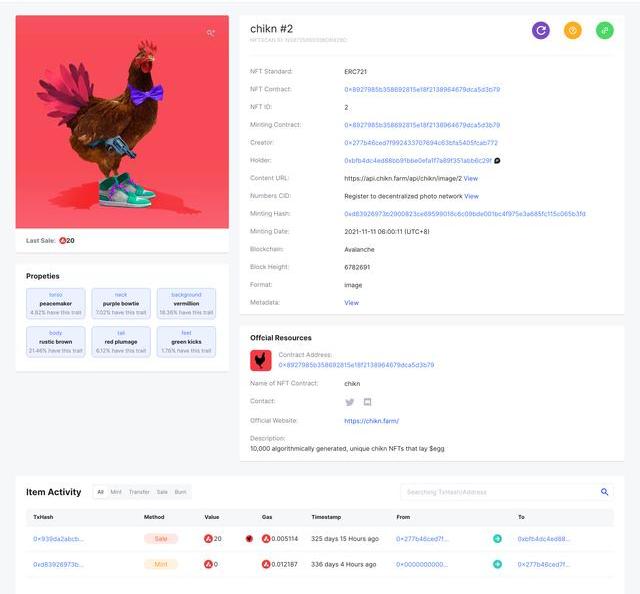This screenshot has height=594, width=640.
Task: Click the minting date 2021-11-11 value
Action: 387,231
